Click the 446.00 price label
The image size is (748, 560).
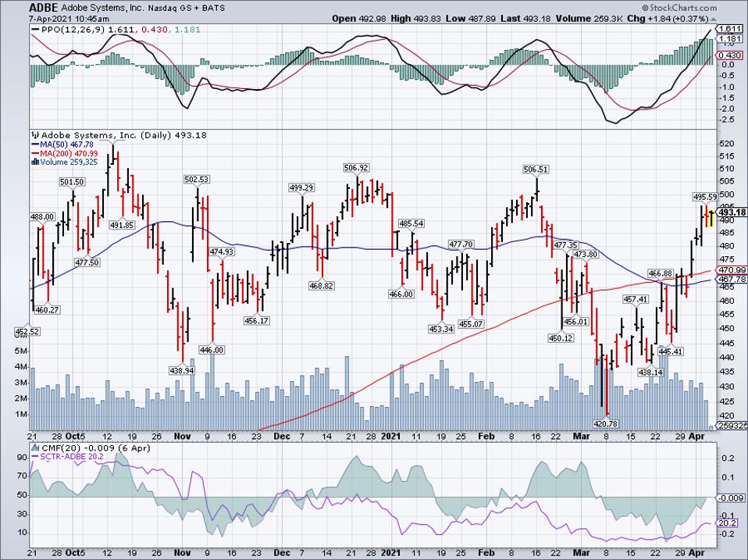tap(212, 350)
